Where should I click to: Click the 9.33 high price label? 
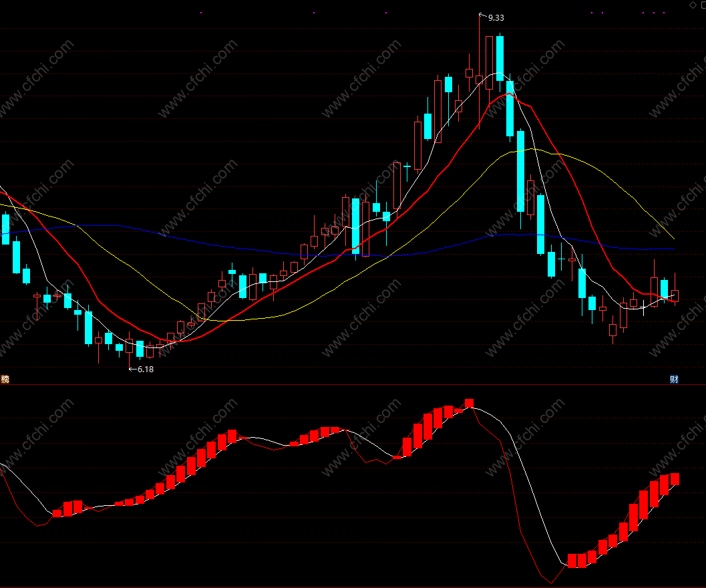click(x=496, y=18)
